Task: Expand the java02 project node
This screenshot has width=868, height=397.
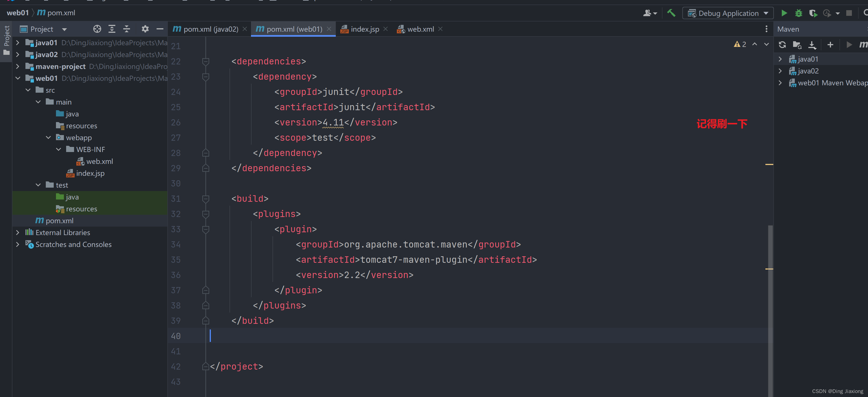Action: coord(18,55)
